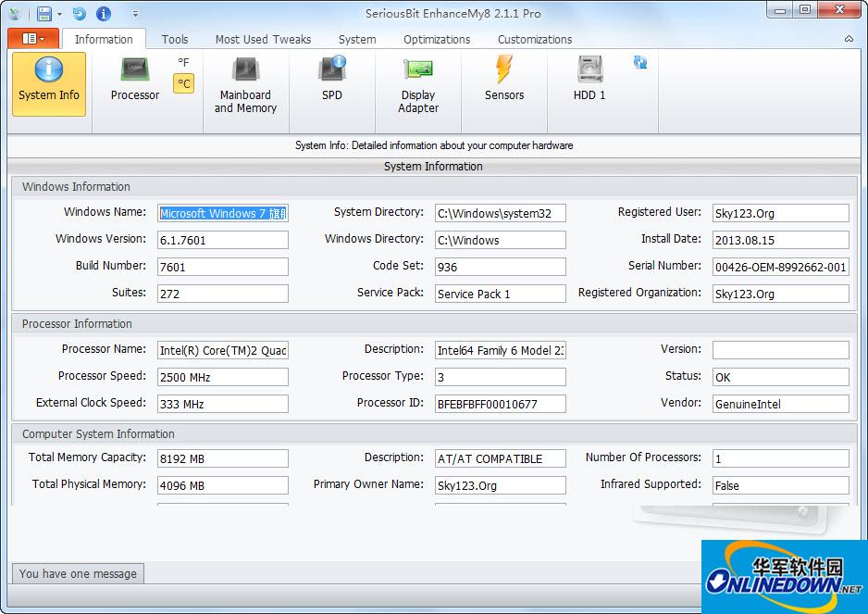Click the Build Number field
Viewport: 868px width, 614px height.
tap(222, 267)
